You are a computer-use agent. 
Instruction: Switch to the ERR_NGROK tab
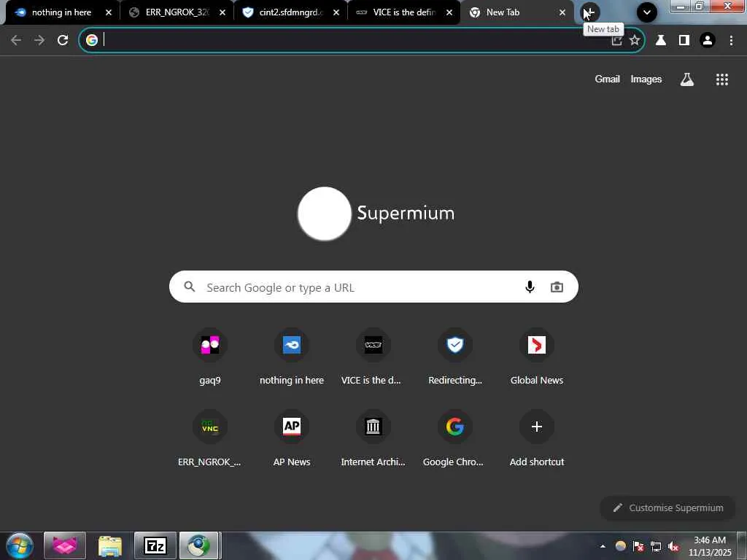177,12
